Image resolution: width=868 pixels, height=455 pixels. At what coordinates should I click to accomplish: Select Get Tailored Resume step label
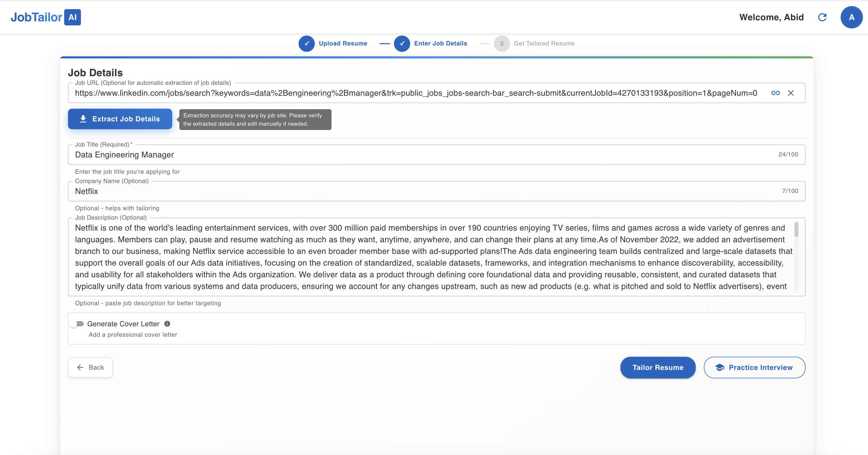tap(544, 43)
